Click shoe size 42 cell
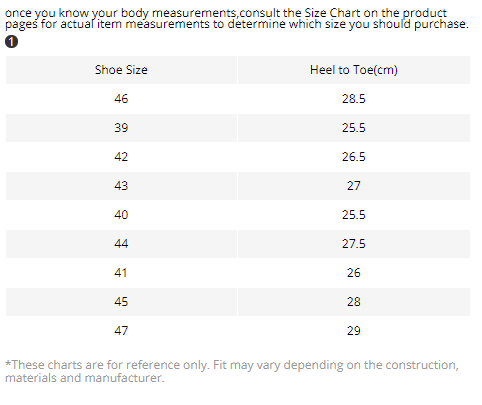 point(121,157)
